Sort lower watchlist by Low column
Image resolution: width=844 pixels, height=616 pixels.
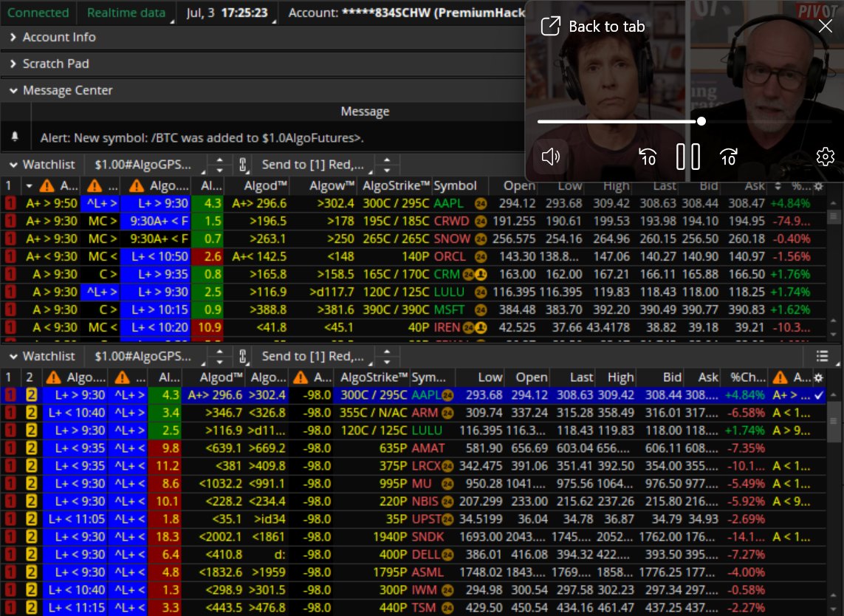tap(490, 377)
